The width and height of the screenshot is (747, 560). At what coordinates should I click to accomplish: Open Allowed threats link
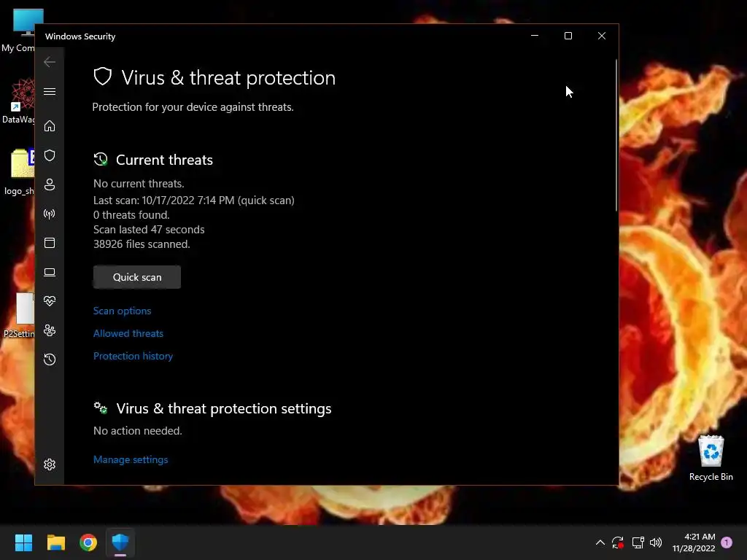click(x=128, y=333)
